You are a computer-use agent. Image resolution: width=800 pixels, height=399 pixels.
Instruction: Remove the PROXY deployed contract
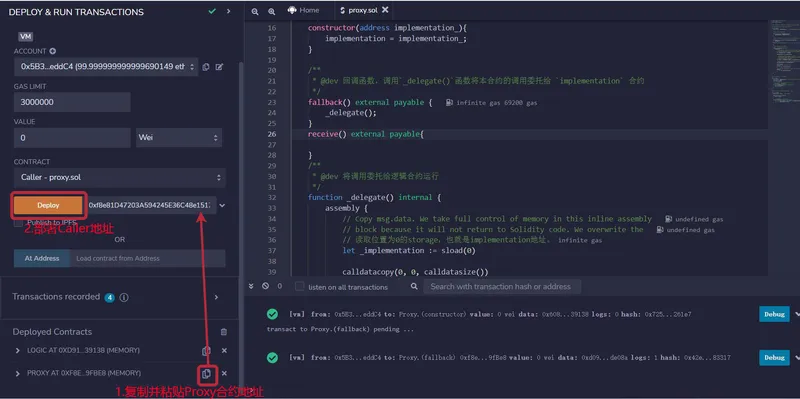[224, 373]
